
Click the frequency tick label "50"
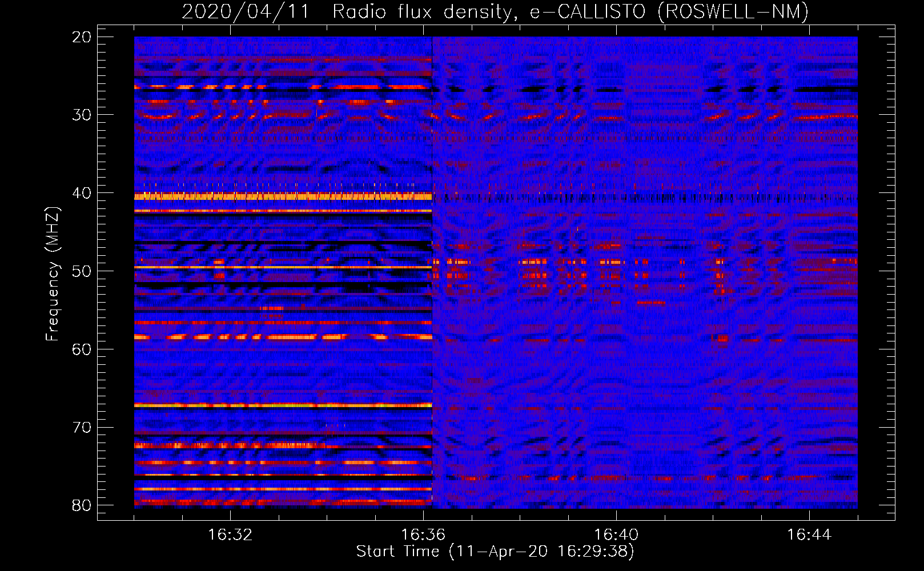(81, 271)
